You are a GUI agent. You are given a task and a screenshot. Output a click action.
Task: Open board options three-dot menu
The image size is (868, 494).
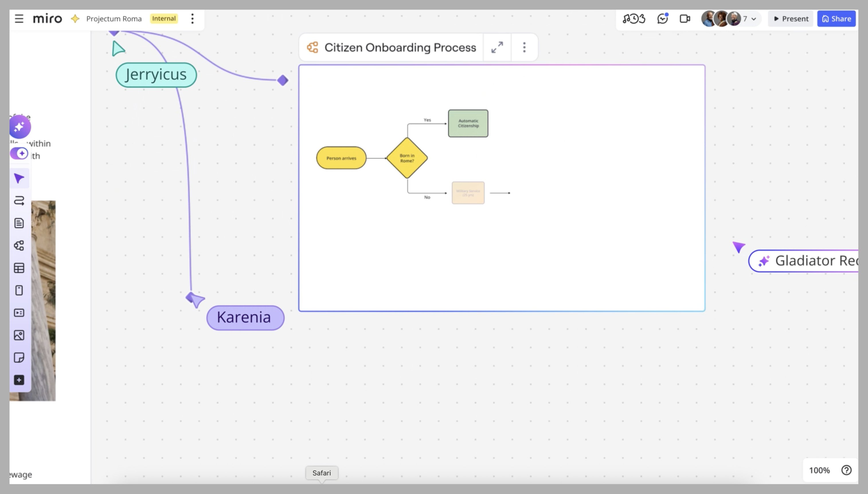click(x=192, y=19)
